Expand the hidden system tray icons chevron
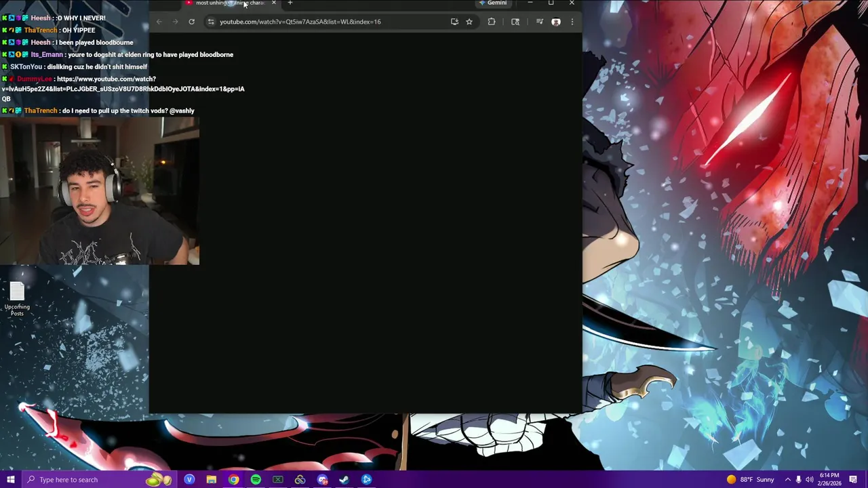 (x=787, y=480)
